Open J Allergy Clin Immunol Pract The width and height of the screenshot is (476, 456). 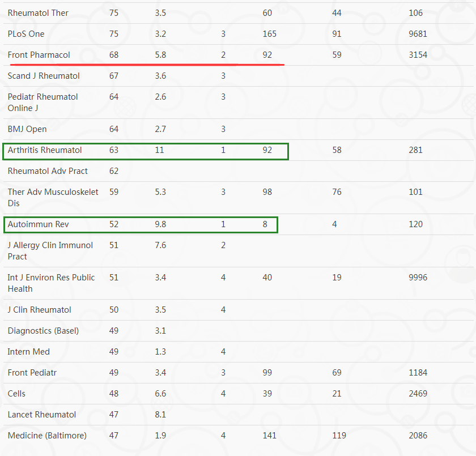click(x=50, y=251)
